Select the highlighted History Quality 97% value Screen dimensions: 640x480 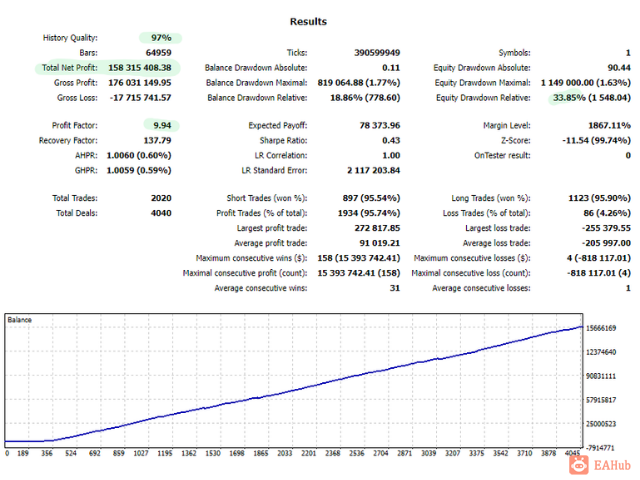tap(161, 38)
